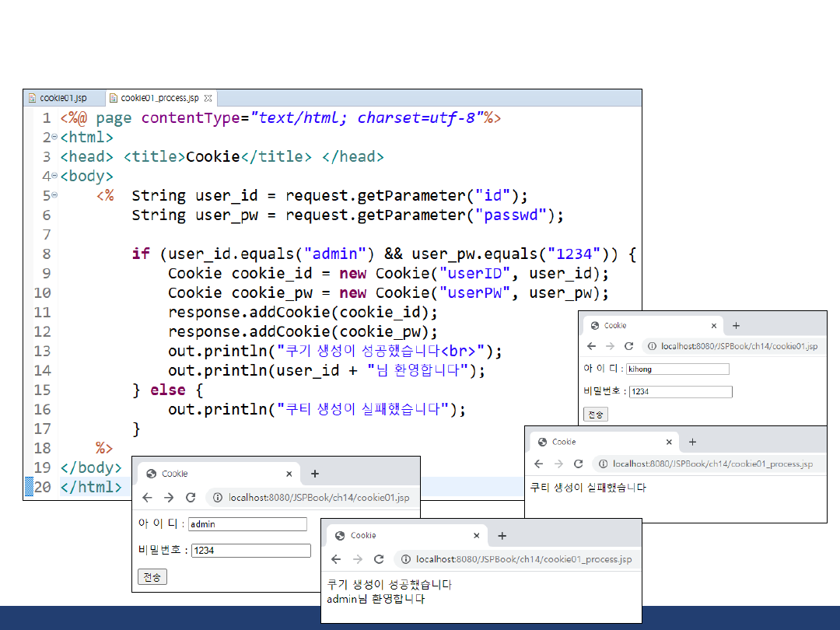Screen dimensions: 840x630
Task: Reload the browser showing the failure message
Action: click(x=578, y=464)
